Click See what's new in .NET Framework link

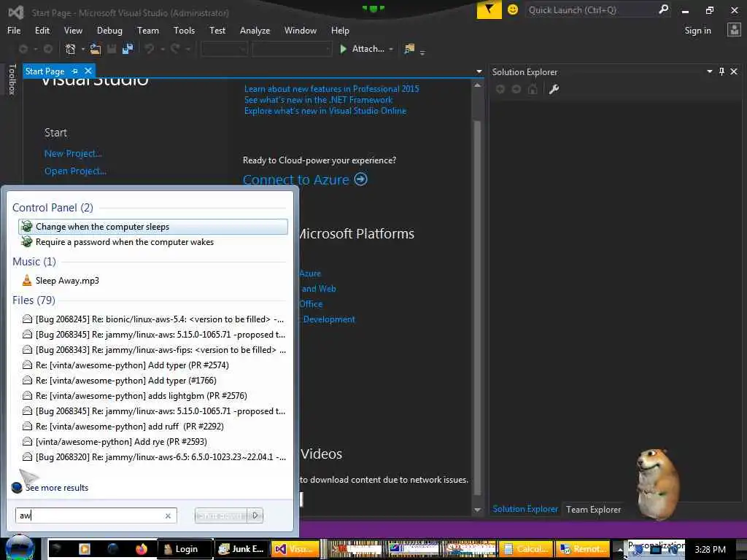click(x=318, y=99)
